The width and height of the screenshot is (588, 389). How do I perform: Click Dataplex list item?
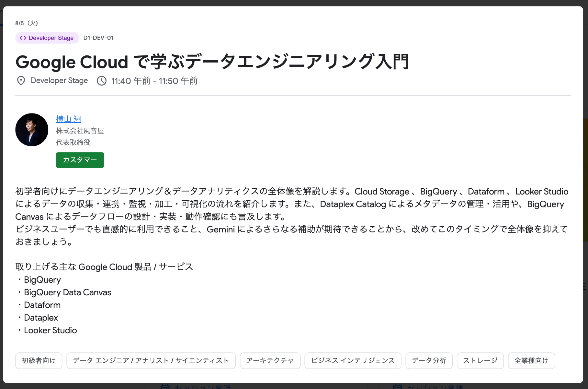[41, 318]
